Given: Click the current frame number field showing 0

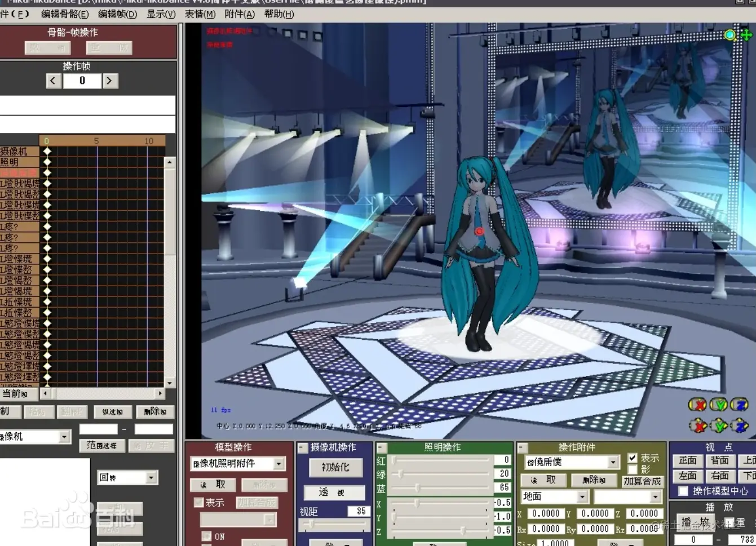Looking at the screenshot, I should [x=82, y=81].
